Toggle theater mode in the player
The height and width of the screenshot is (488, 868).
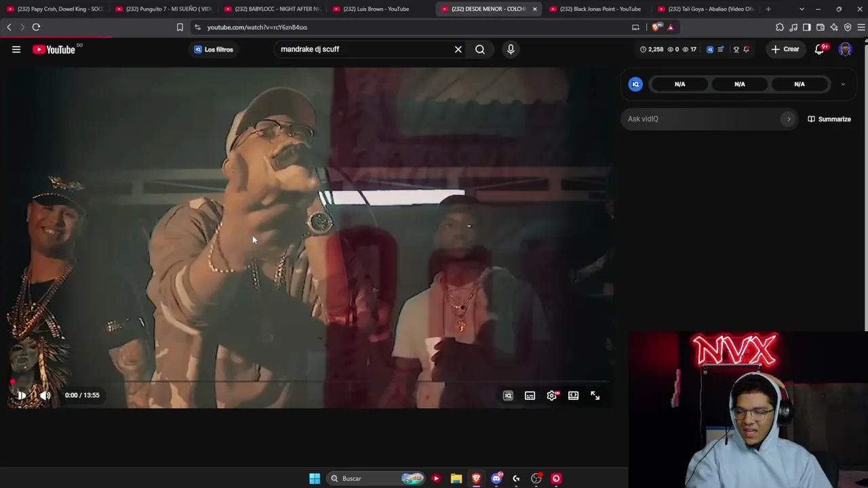tap(573, 396)
